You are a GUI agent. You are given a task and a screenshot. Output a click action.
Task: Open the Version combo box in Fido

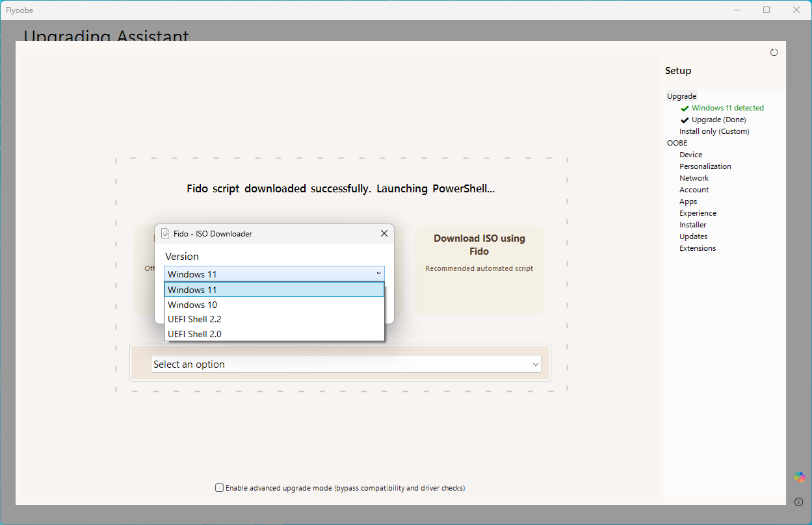[274, 274]
